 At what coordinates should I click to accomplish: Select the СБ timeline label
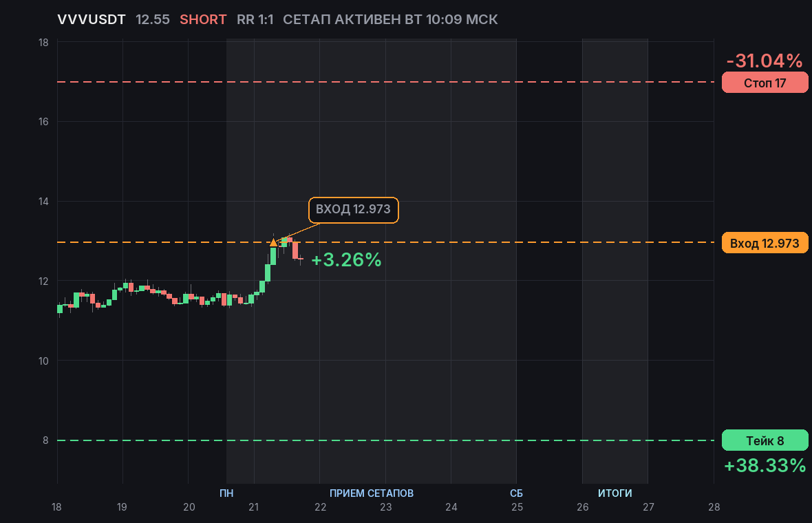[516, 493]
